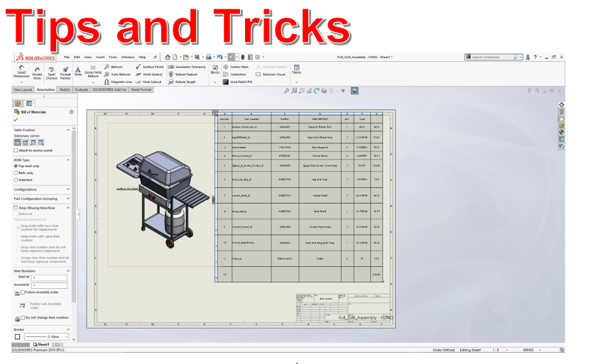Apply Area Hatch/Fill

238,82
